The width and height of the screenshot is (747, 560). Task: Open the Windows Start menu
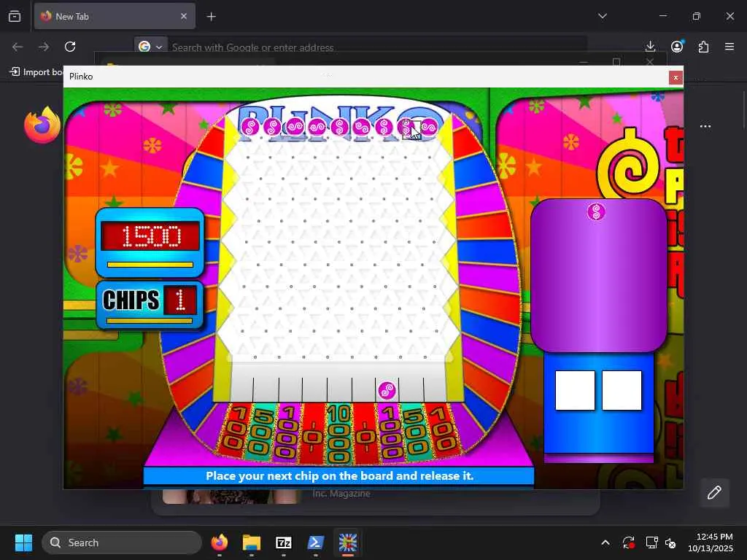[23, 542]
